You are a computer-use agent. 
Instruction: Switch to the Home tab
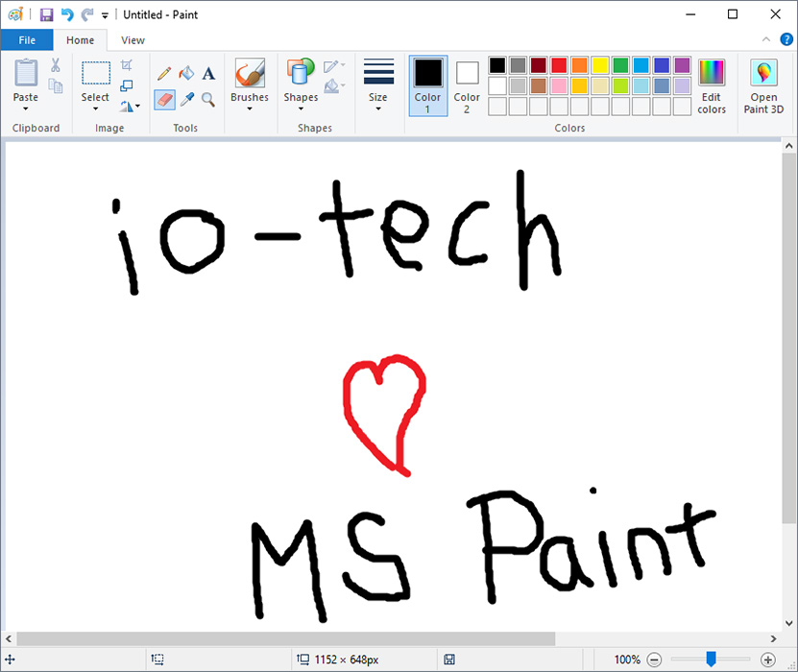[80, 40]
